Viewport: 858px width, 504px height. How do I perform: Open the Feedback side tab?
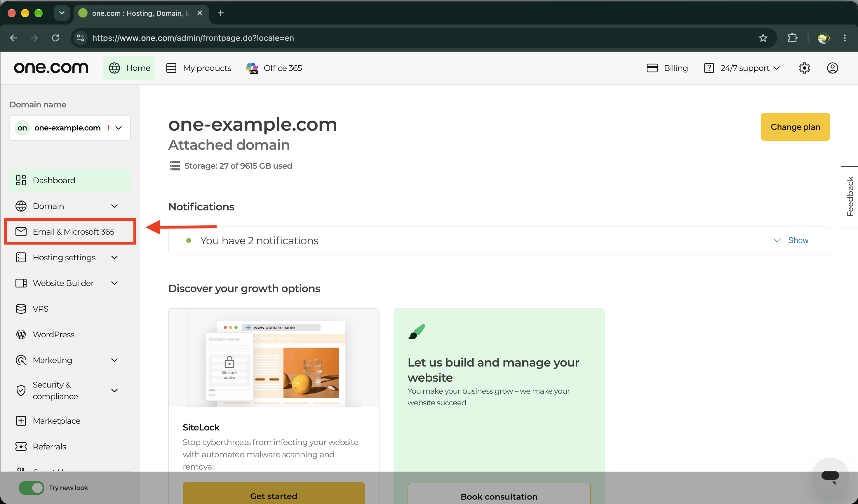850,197
